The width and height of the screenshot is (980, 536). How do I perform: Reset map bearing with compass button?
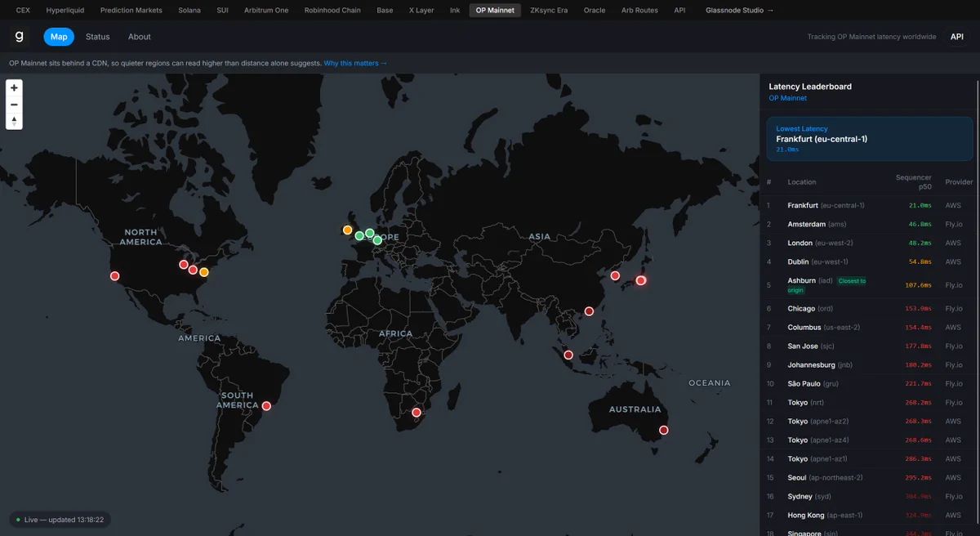(14, 121)
